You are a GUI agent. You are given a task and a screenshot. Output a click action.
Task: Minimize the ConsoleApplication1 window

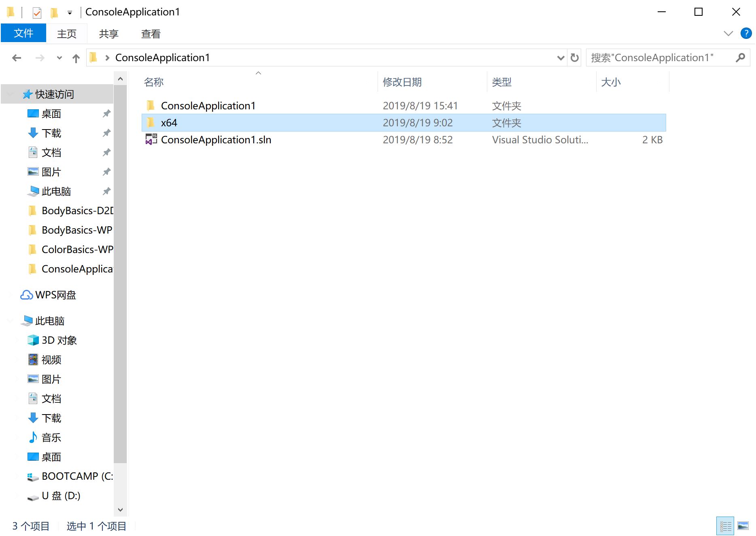coord(662,12)
